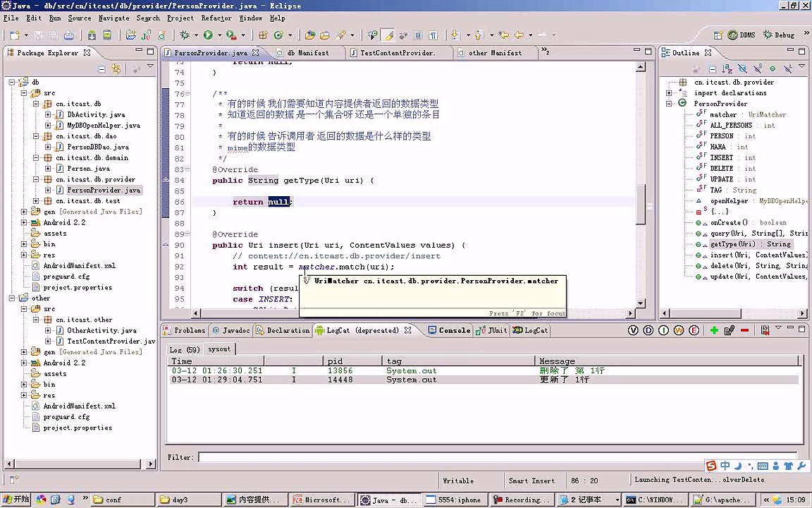812x508 pixels.
Task: Click the Debug bug icon in toolbar
Action: (185, 35)
